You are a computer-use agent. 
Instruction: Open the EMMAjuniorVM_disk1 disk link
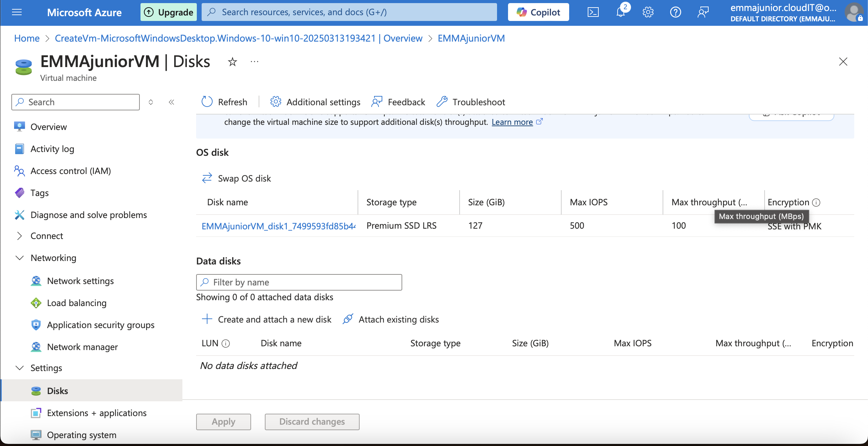click(x=279, y=226)
